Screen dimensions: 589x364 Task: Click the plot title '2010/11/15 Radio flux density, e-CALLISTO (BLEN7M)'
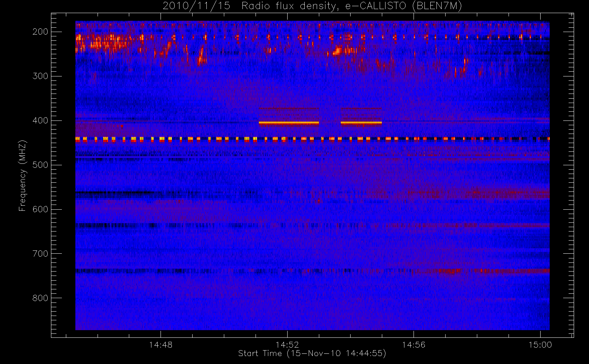click(312, 6)
